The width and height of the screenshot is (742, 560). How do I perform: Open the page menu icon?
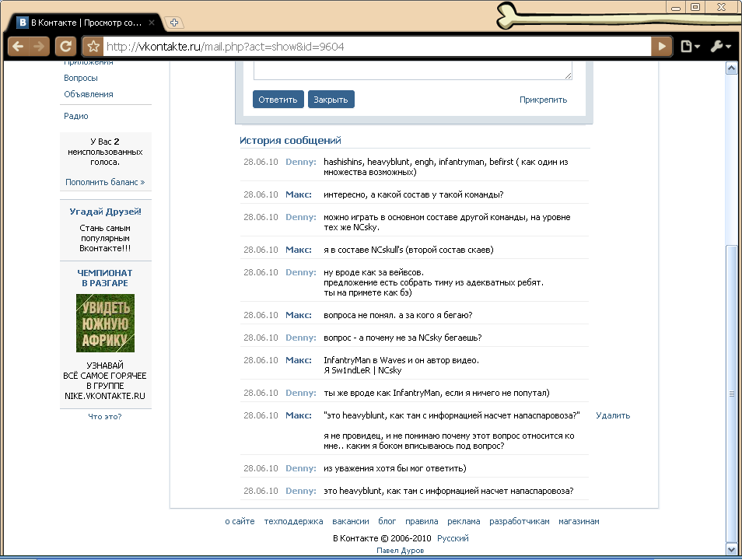click(690, 47)
